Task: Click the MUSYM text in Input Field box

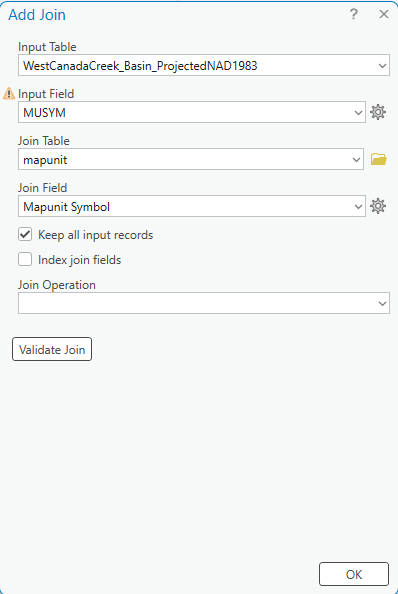Action: [44, 113]
